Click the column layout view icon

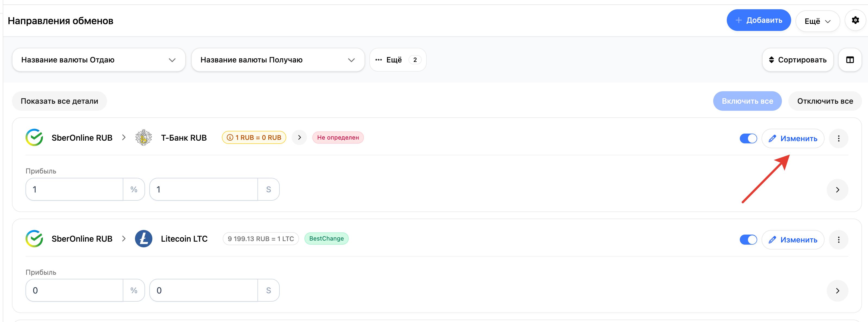(850, 60)
